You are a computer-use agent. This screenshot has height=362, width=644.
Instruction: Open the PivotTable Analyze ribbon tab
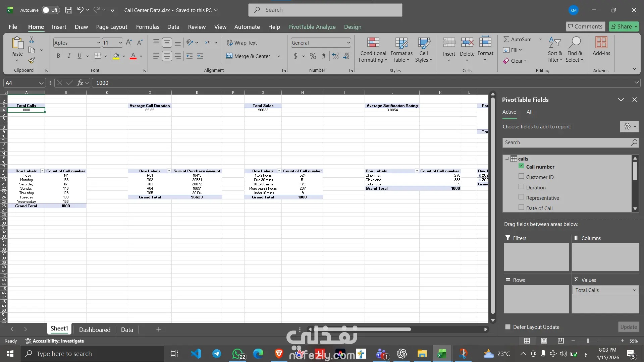[x=312, y=27]
